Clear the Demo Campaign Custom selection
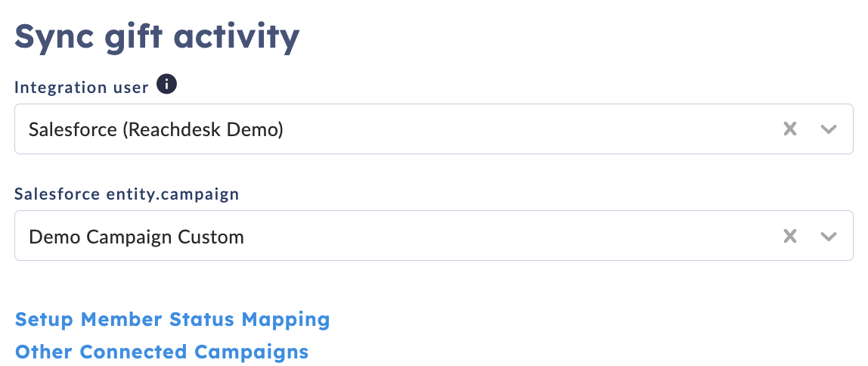 [790, 237]
